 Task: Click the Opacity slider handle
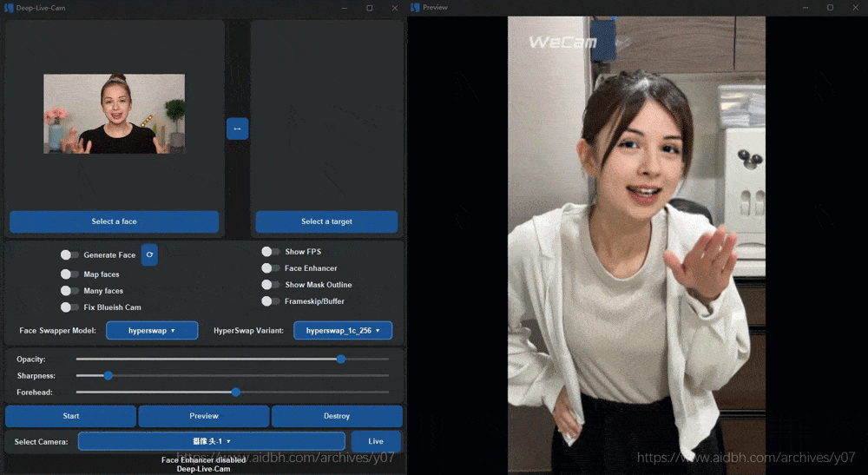pyautogui.click(x=341, y=359)
